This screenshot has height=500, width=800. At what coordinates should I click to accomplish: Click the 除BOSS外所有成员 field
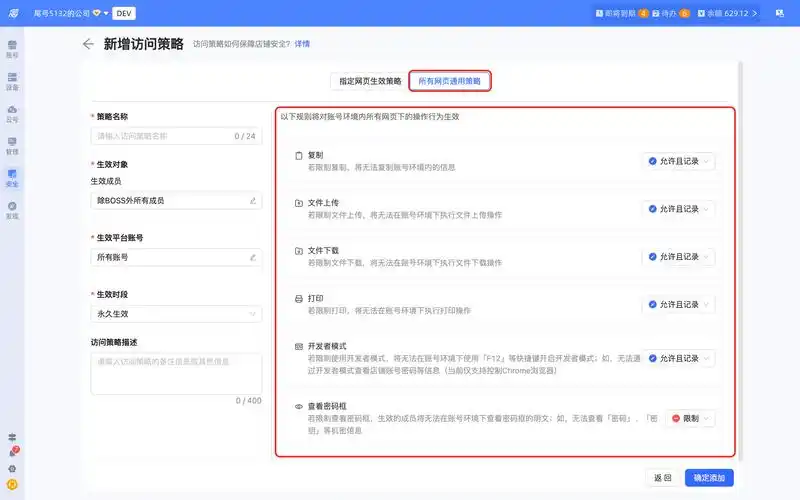176,201
